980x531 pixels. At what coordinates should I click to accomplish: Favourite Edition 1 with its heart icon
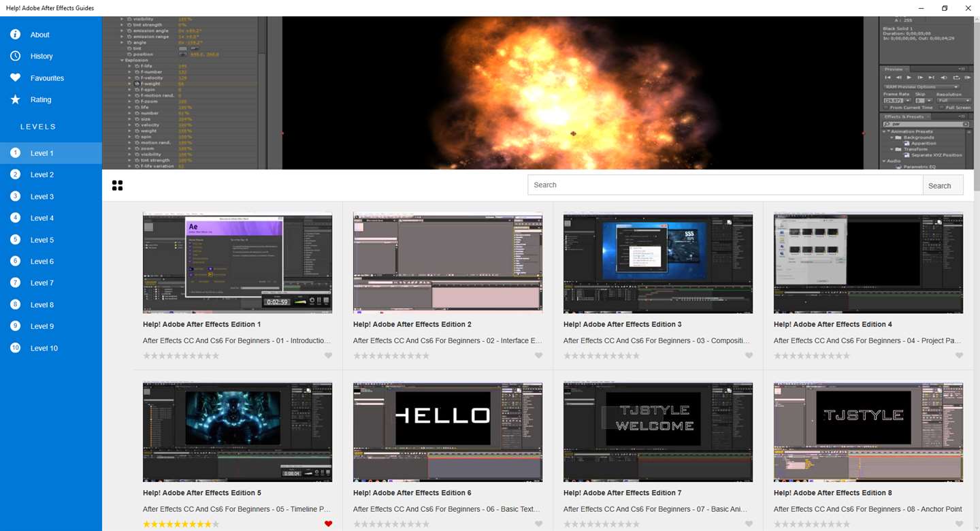click(x=329, y=355)
